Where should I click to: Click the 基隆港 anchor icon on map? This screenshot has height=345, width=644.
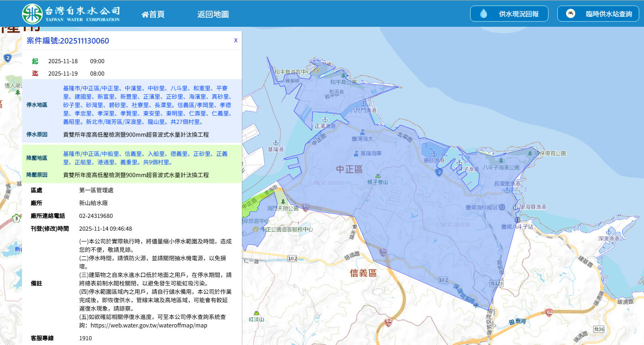[275, 143]
